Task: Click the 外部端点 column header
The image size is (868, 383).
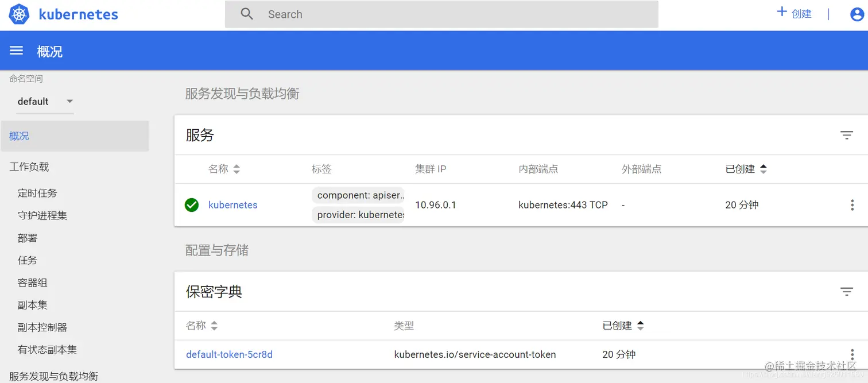Action: (x=642, y=169)
